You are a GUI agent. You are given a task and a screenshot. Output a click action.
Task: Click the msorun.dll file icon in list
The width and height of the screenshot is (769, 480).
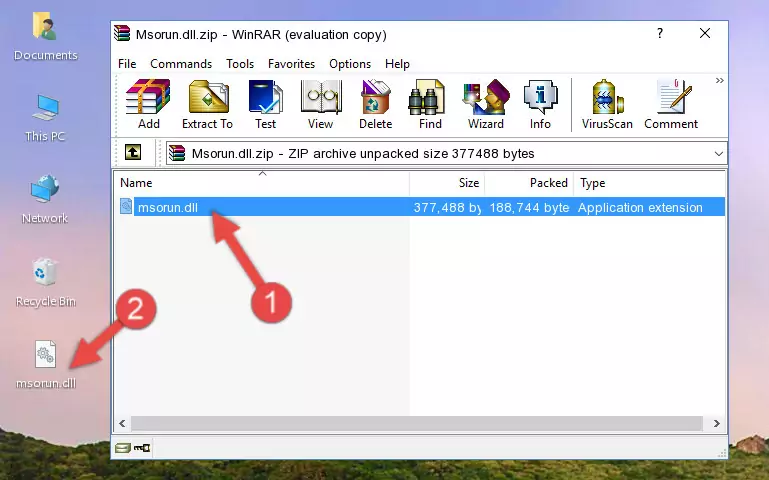[x=126, y=206]
